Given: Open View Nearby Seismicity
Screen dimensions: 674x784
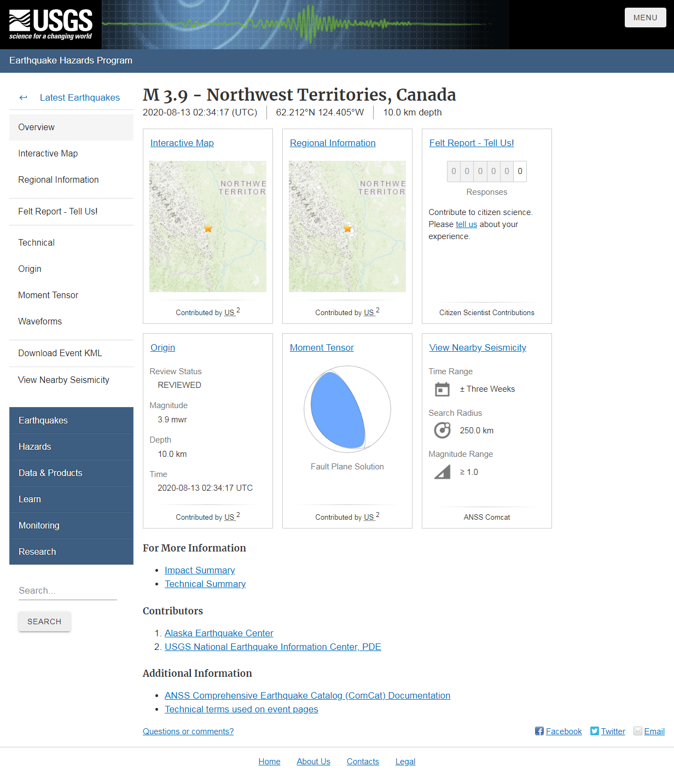Looking at the screenshot, I should click(478, 347).
